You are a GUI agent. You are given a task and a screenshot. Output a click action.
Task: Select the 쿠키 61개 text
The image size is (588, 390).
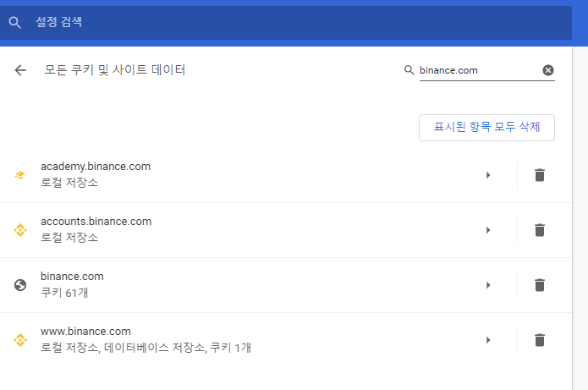click(64, 293)
